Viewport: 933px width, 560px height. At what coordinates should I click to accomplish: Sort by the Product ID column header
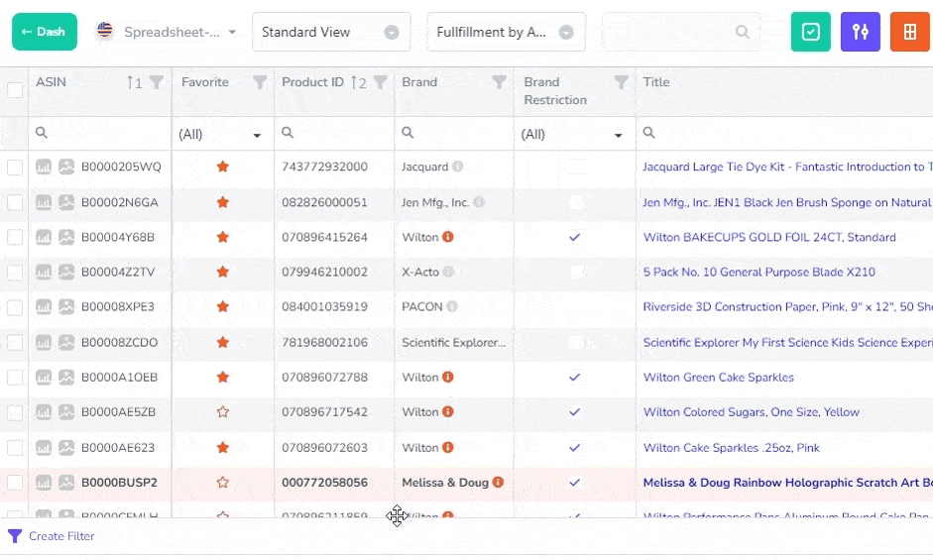(312, 82)
